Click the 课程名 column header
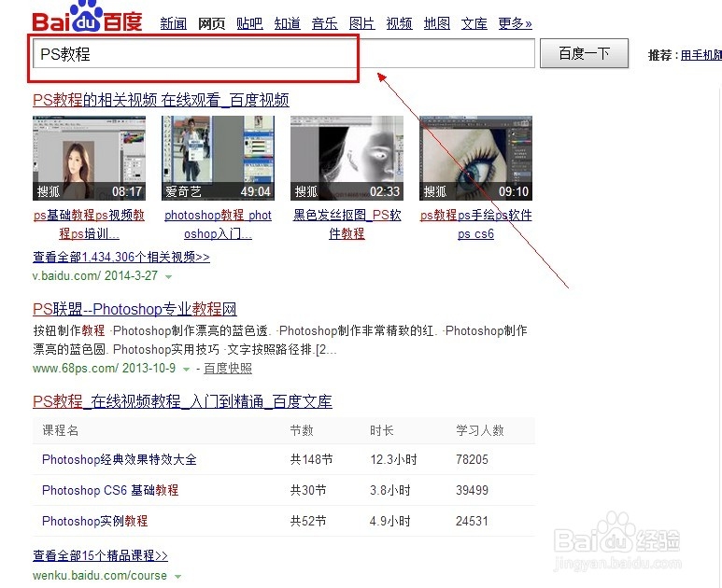The width and height of the screenshot is (722, 588). coord(61,430)
